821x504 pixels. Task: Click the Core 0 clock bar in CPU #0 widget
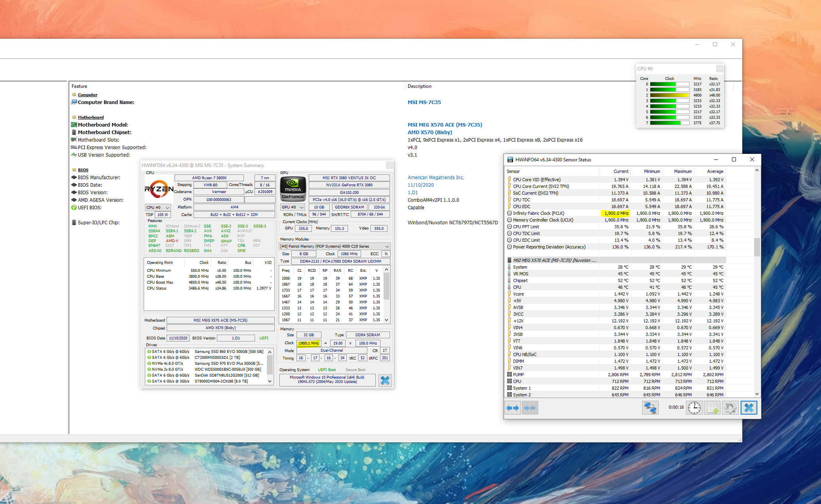click(x=669, y=84)
